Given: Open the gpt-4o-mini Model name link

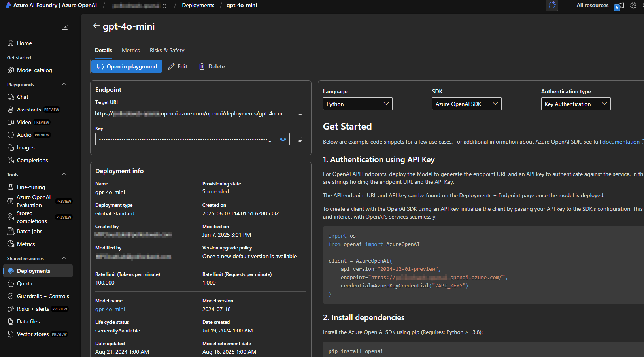Looking at the screenshot, I should 110,309.
